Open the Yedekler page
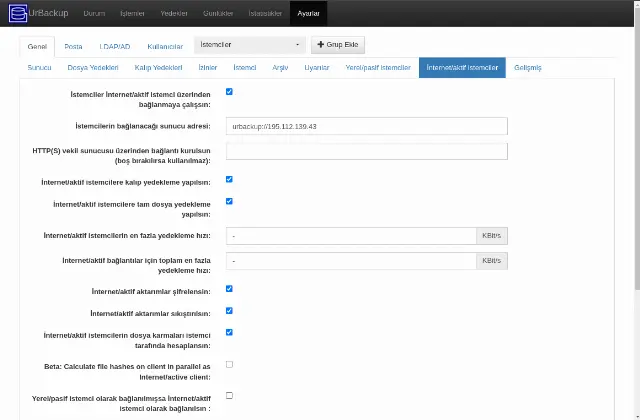 click(174, 13)
